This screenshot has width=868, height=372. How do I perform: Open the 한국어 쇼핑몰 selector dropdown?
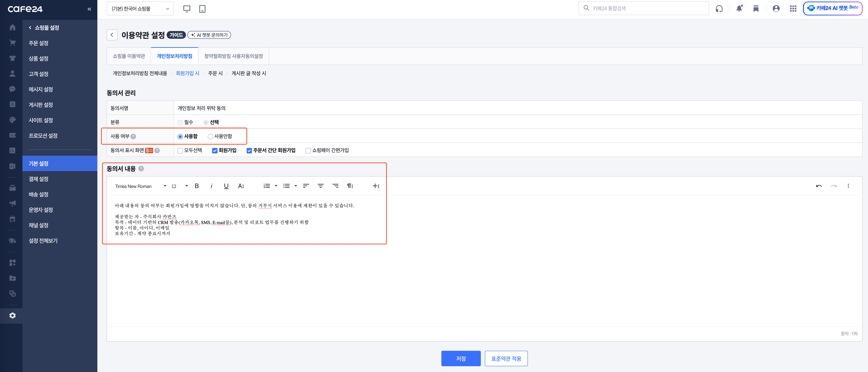click(x=140, y=9)
